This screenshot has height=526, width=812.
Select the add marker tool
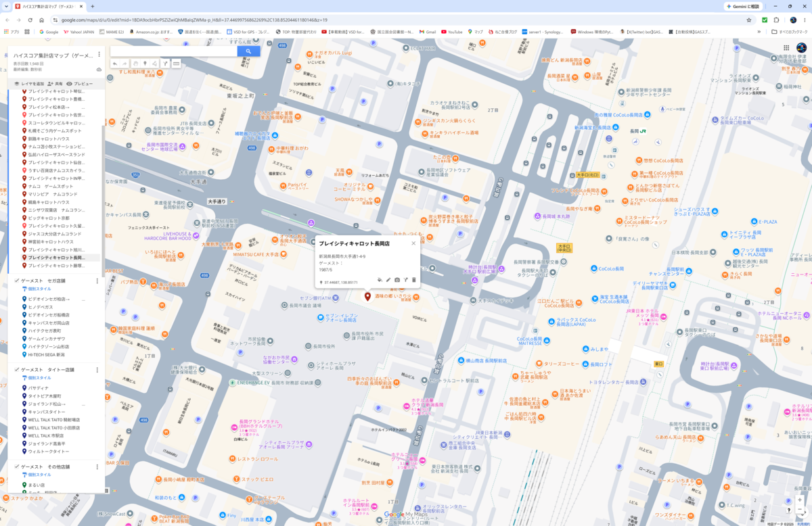(x=145, y=64)
